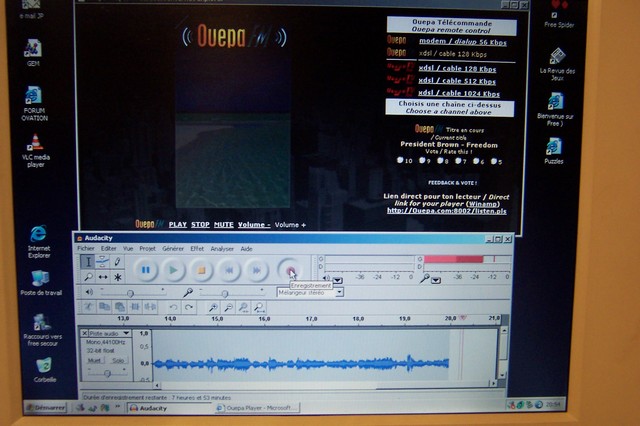The height and width of the screenshot is (426, 640).
Task: Click the Cut scissors icon in the edit toolbar
Action: tap(89, 306)
